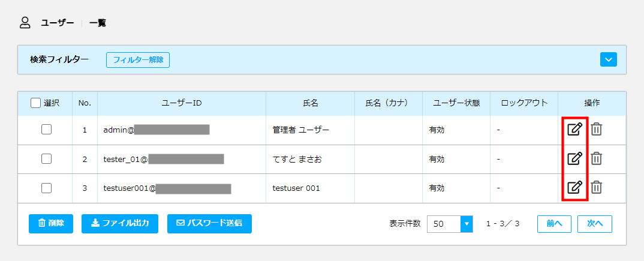Viewport: 644px width, 261px height.
Task: Edit the tester_01 user row
Action: tap(574, 158)
